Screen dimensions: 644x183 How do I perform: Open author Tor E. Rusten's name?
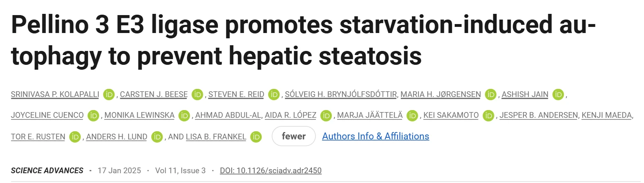[x=38, y=137]
